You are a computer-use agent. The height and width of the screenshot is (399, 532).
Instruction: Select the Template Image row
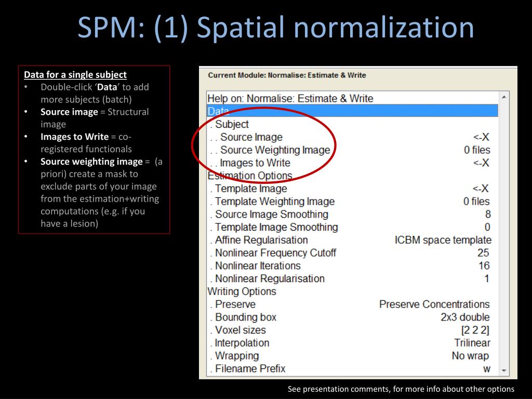(352, 189)
